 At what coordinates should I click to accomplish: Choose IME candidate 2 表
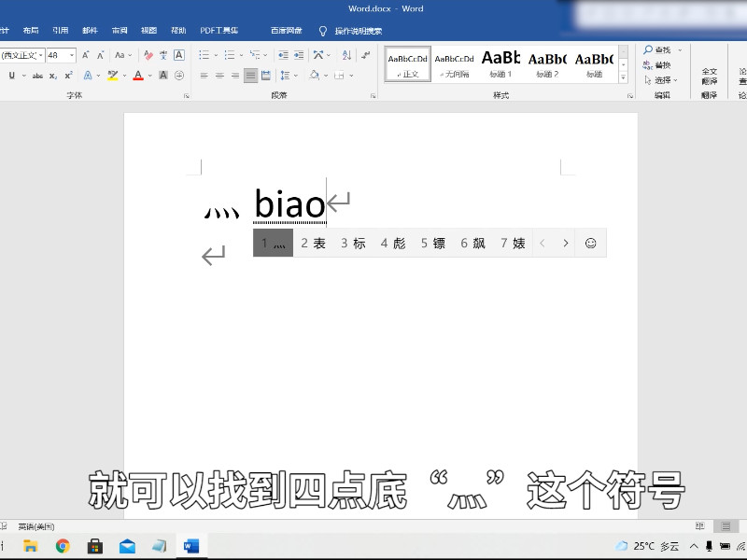(313, 243)
